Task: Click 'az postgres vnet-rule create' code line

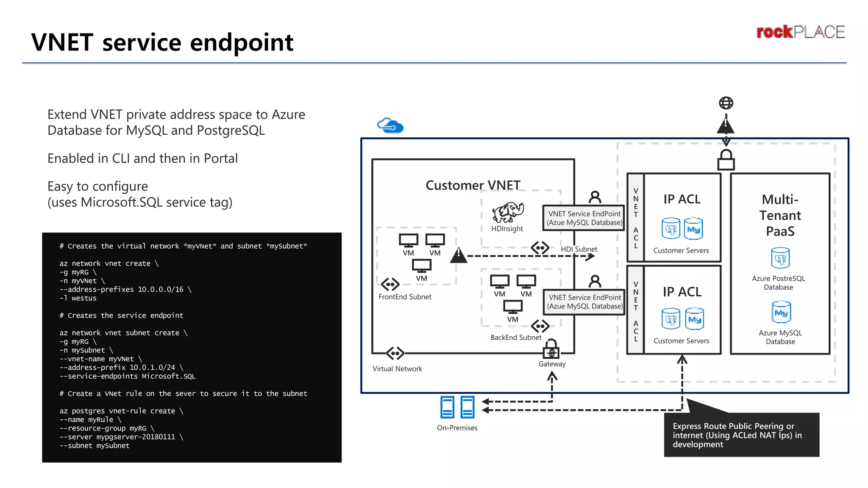Action: pyautogui.click(x=121, y=411)
